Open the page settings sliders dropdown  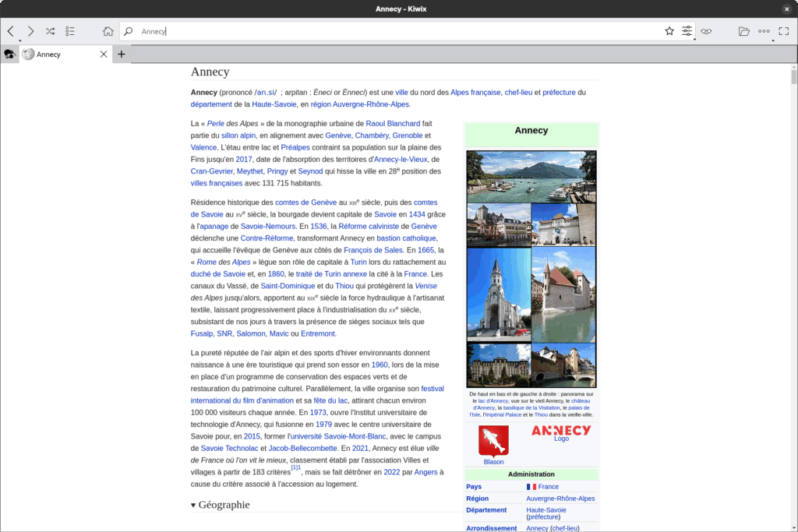pos(687,31)
